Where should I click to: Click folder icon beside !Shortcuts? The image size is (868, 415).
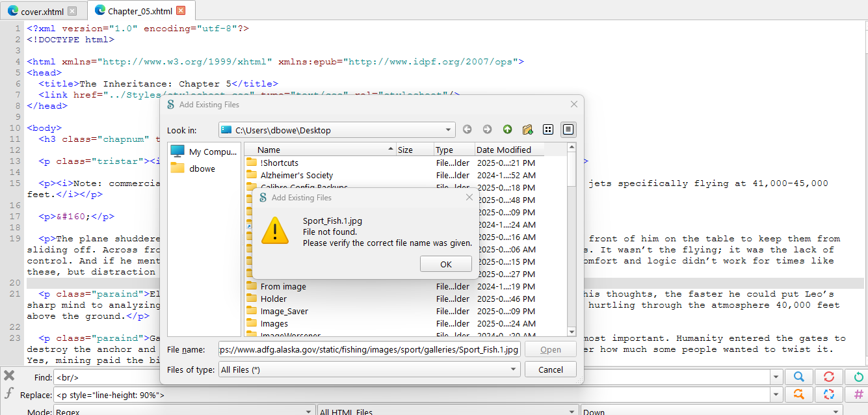click(x=252, y=163)
